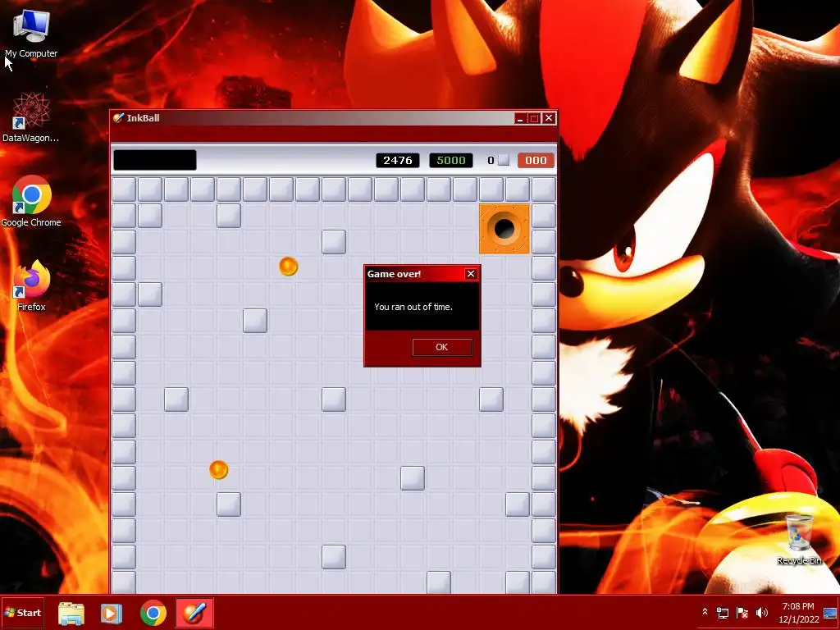Click the lower orange ball on the board
The image size is (840, 630).
[x=218, y=470]
